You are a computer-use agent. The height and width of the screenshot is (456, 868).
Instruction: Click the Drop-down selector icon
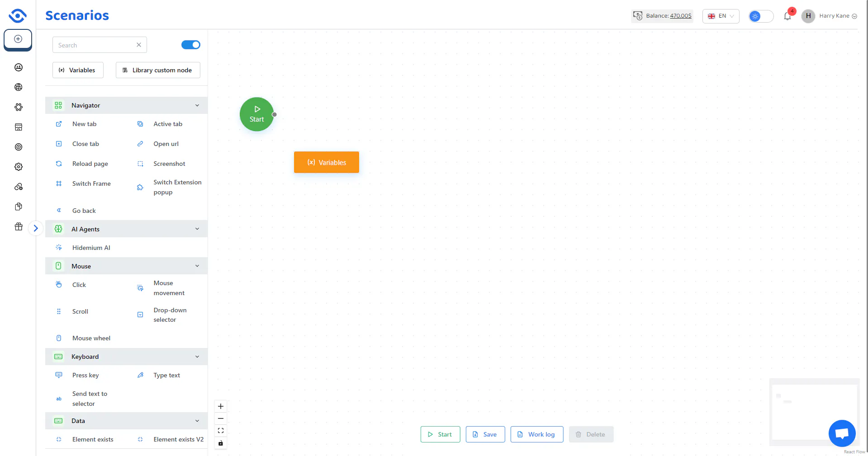140,315
